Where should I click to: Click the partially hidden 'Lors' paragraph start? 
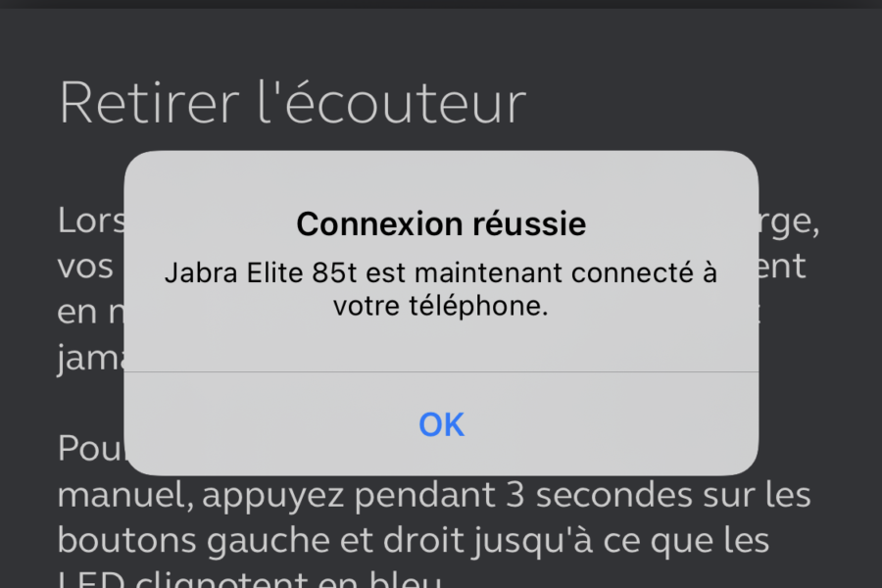pos(91,220)
